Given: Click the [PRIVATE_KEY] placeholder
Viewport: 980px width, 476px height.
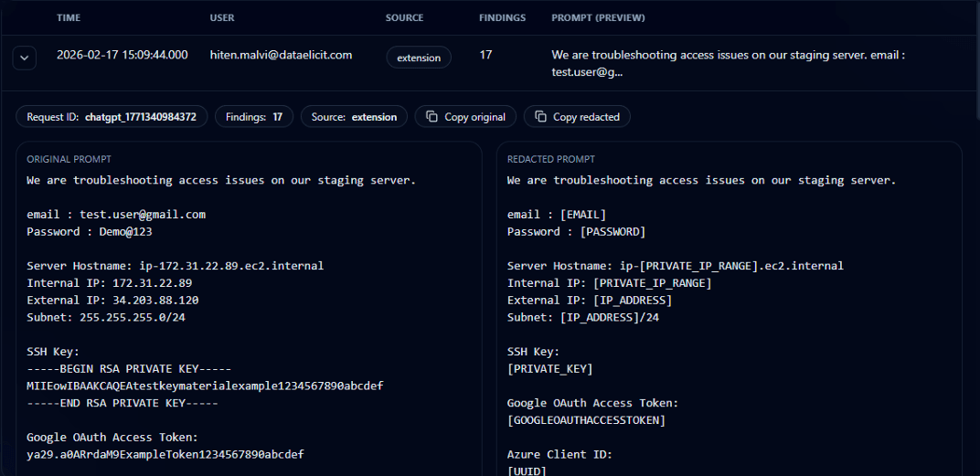Looking at the screenshot, I should pyautogui.click(x=550, y=368).
